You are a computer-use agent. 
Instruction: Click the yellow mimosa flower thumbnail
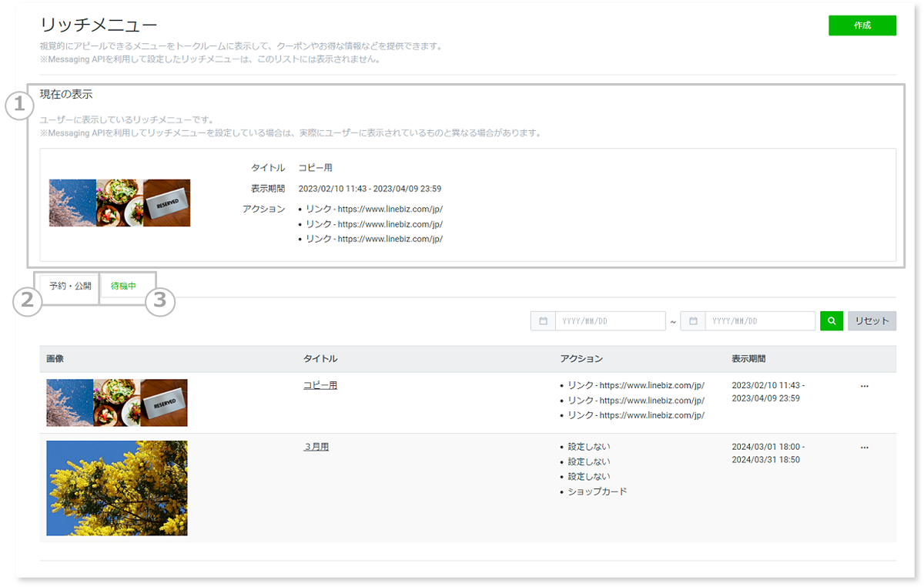coord(116,488)
